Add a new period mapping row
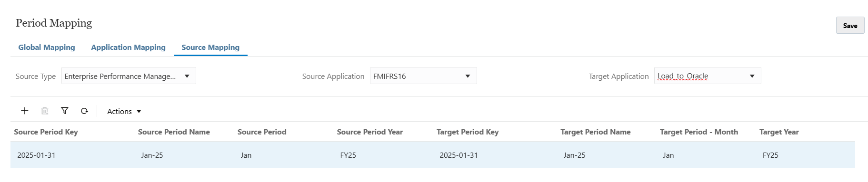The image size is (868, 182). 25,111
